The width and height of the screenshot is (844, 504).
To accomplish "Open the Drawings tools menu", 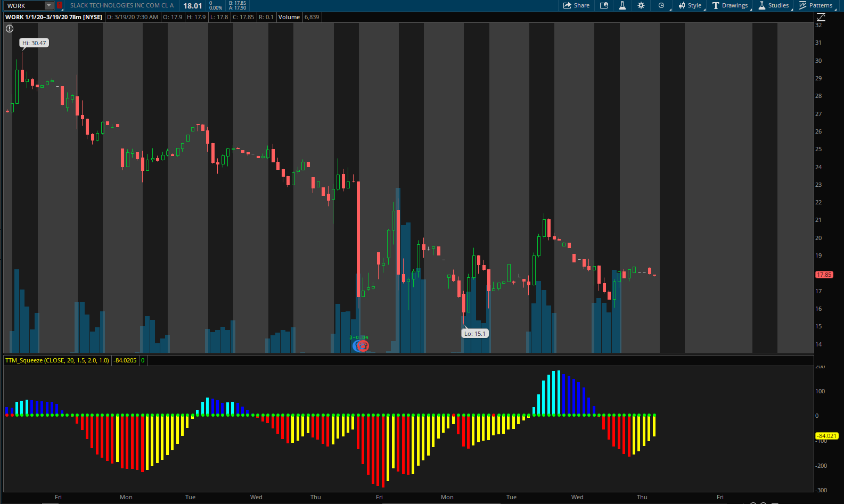I will [730, 5].
